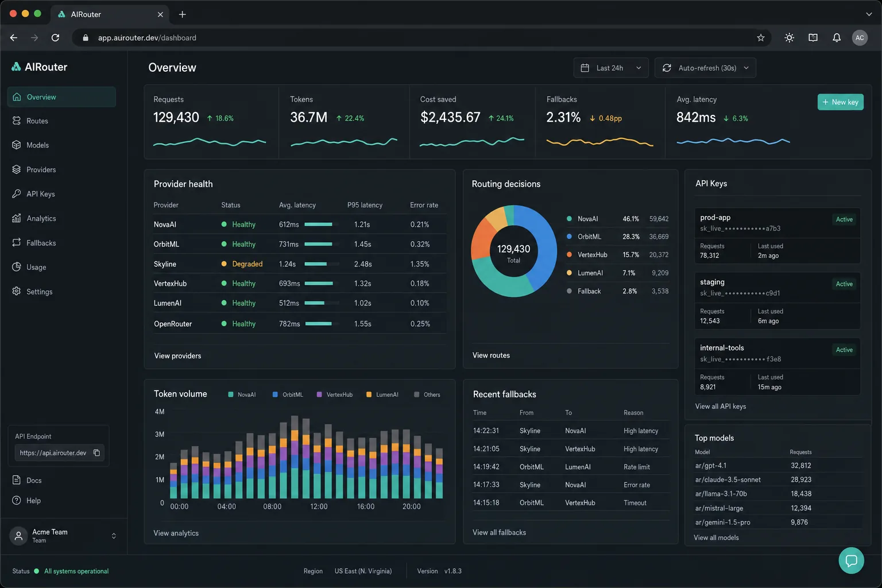Select the NovaAI provider health row
The image size is (882, 588).
(x=300, y=225)
